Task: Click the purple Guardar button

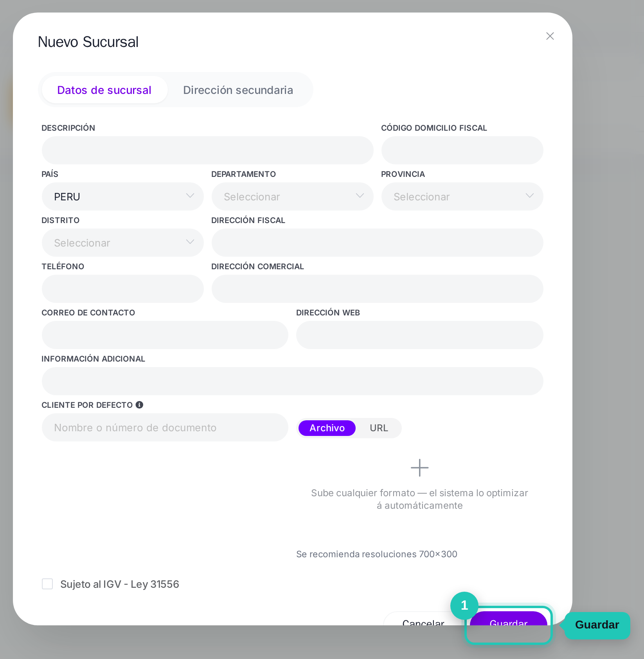Action: pos(508,619)
